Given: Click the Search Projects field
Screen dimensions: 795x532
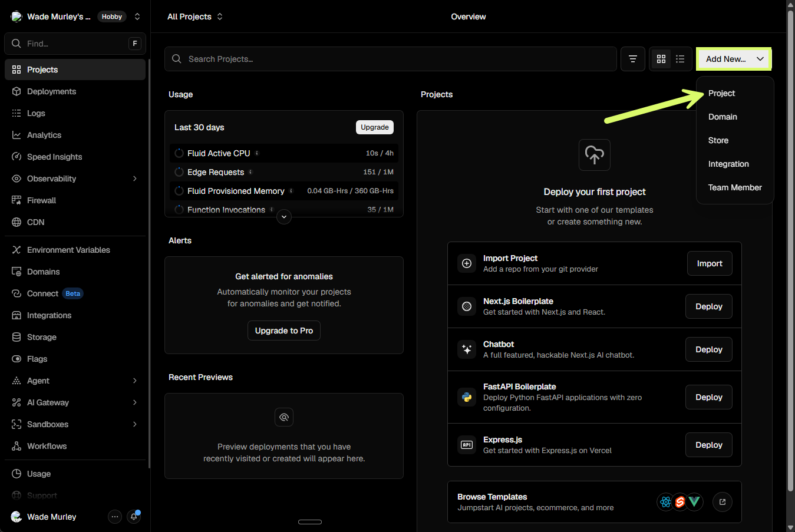Looking at the screenshot, I should pyautogui.click(x=391, y=59).
